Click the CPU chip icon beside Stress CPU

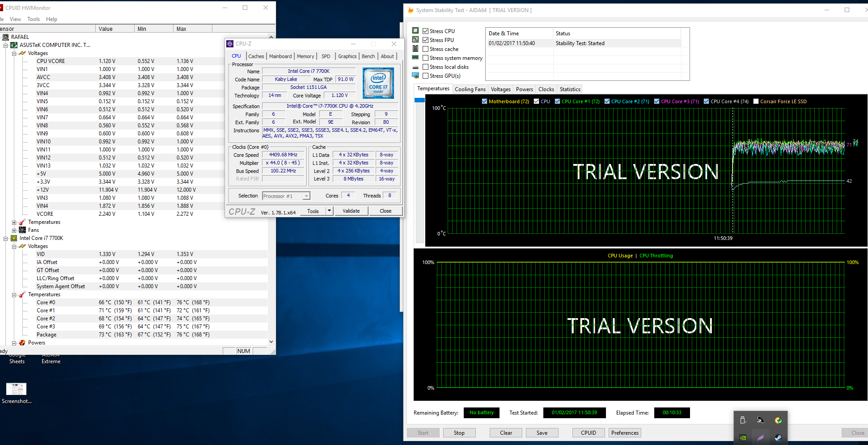(415, 30)
